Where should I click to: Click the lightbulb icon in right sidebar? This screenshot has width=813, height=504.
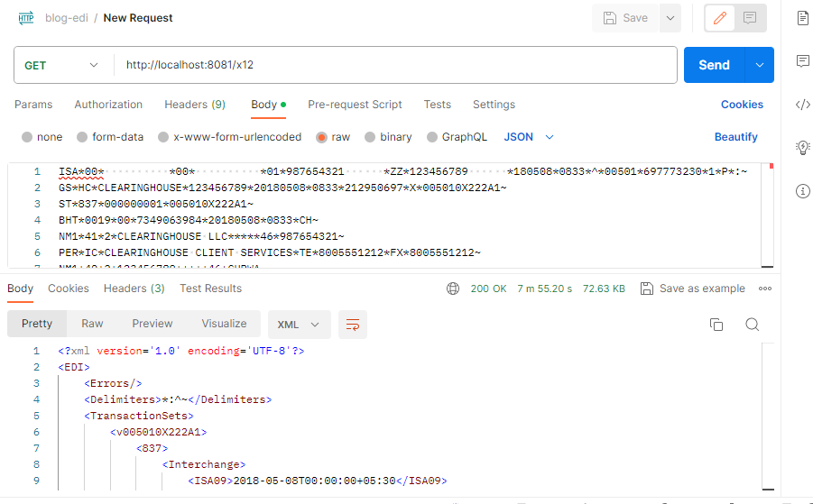click(802, 148)
